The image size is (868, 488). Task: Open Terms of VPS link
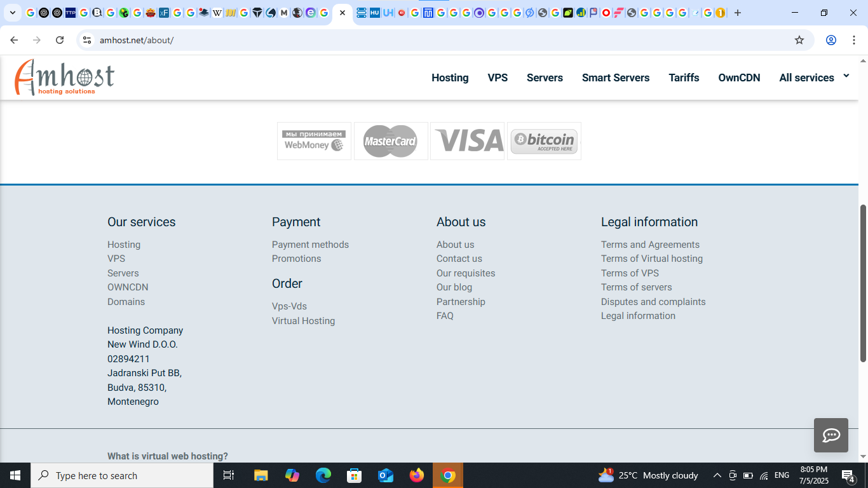tap(630, 273)
